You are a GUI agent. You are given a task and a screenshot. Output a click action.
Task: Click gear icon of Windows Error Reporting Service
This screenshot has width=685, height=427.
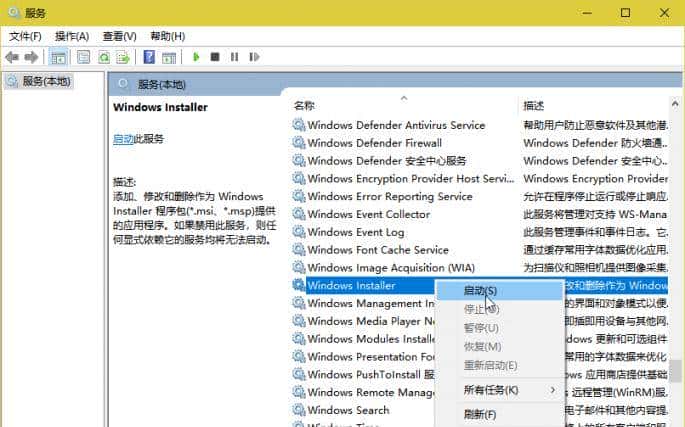pos(299,196)
